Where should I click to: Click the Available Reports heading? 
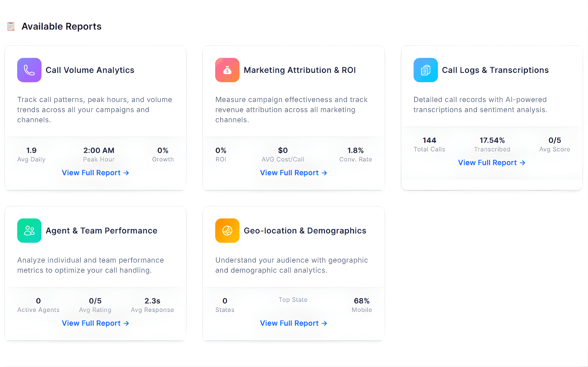click(61, 26)
